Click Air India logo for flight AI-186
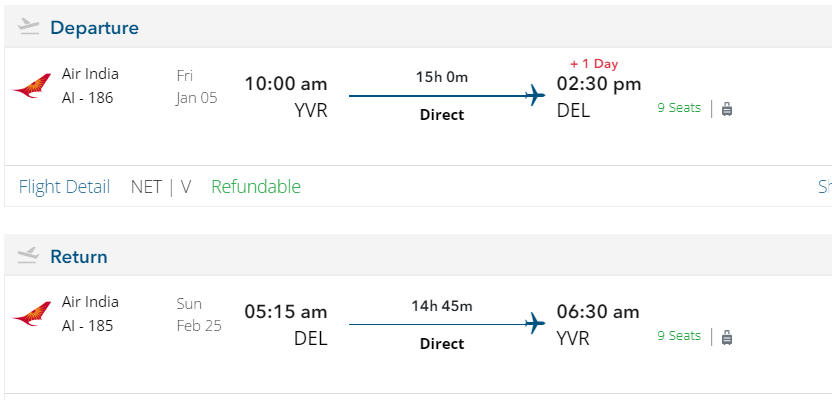832x400 pixels. pyautogui.click(x=32, y=86)
